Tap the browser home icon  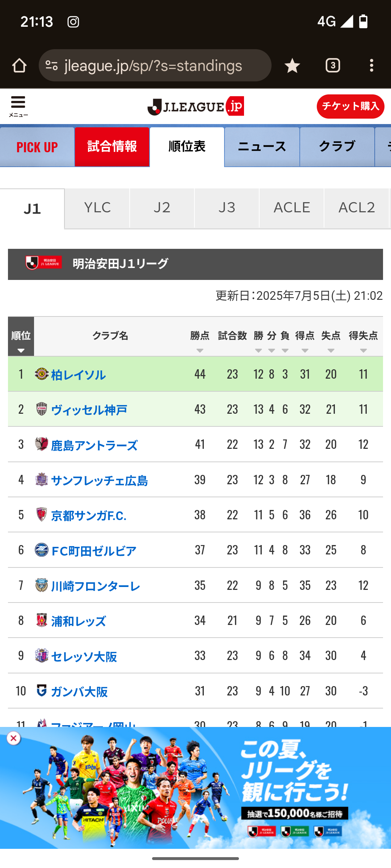19,65
